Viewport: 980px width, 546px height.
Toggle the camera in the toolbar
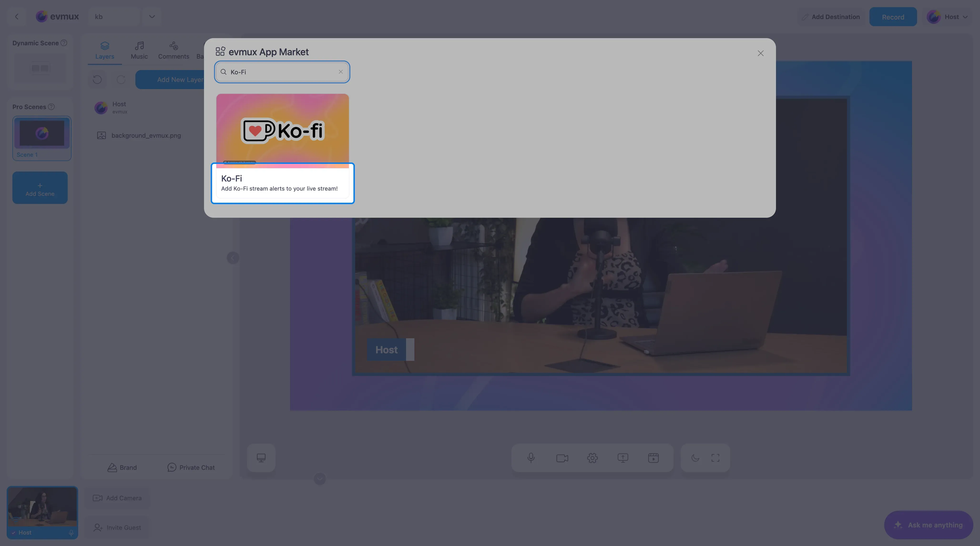point(562,458)
